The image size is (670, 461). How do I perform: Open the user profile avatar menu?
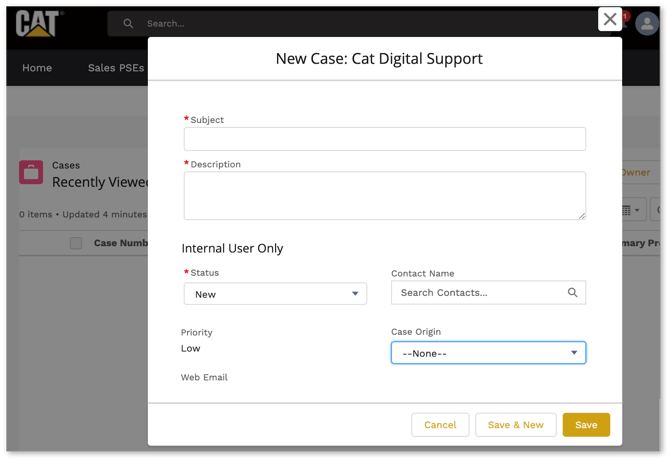pos(647,24)
